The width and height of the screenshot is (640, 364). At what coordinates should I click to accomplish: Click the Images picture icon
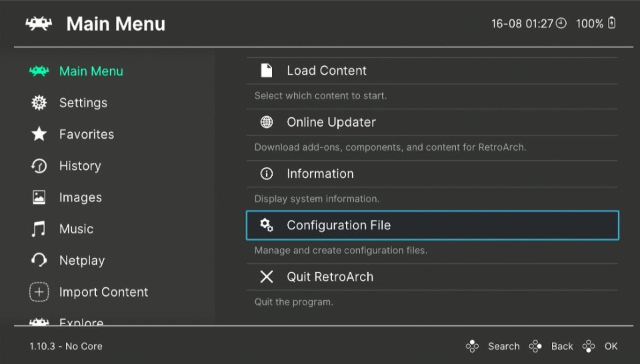(x=39, y=197)
